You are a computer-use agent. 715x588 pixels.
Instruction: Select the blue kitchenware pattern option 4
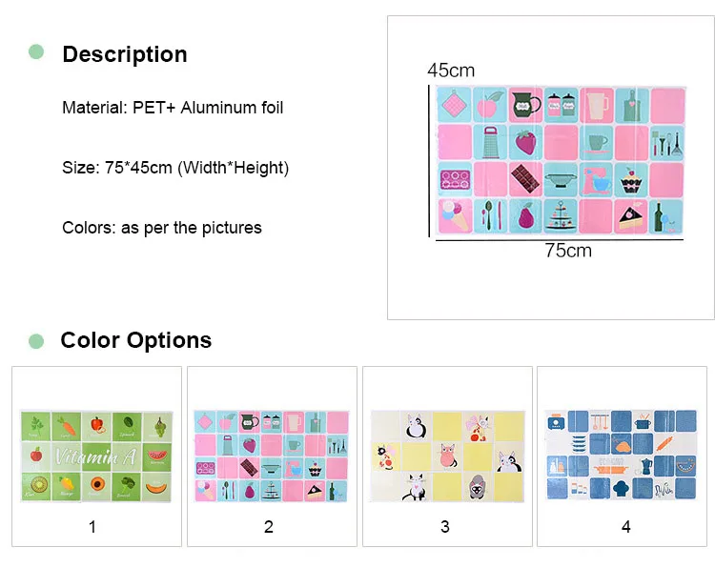pyautogui.click(x=622, y=455)
